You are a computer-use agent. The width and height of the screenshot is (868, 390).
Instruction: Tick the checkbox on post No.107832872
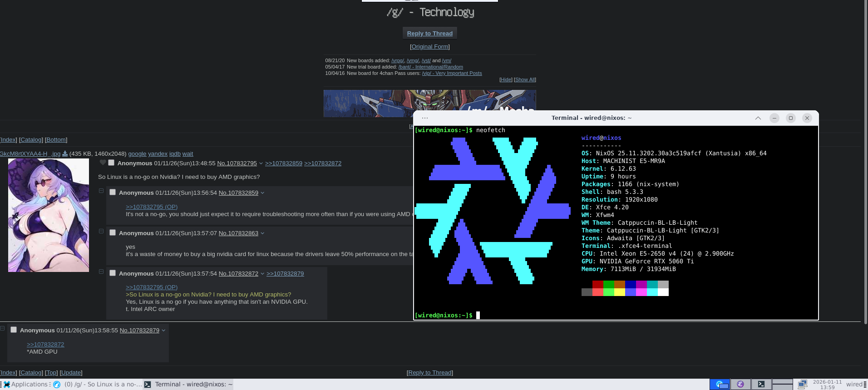(113, 273)
